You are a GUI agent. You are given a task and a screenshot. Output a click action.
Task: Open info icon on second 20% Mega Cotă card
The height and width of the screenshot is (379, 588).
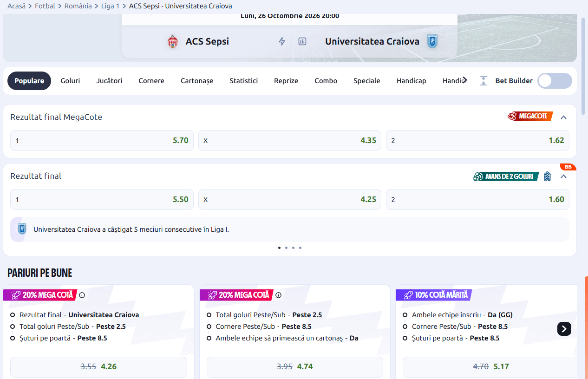point(279,295)
